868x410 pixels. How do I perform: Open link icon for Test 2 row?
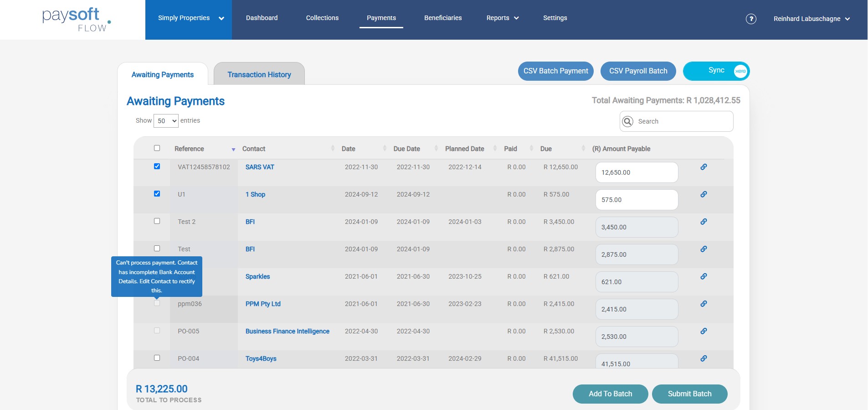point(704,222)
